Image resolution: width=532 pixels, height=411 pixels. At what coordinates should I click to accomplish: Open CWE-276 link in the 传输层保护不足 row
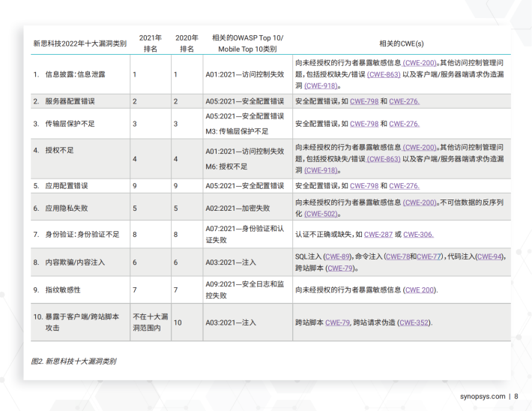[405, 124]
